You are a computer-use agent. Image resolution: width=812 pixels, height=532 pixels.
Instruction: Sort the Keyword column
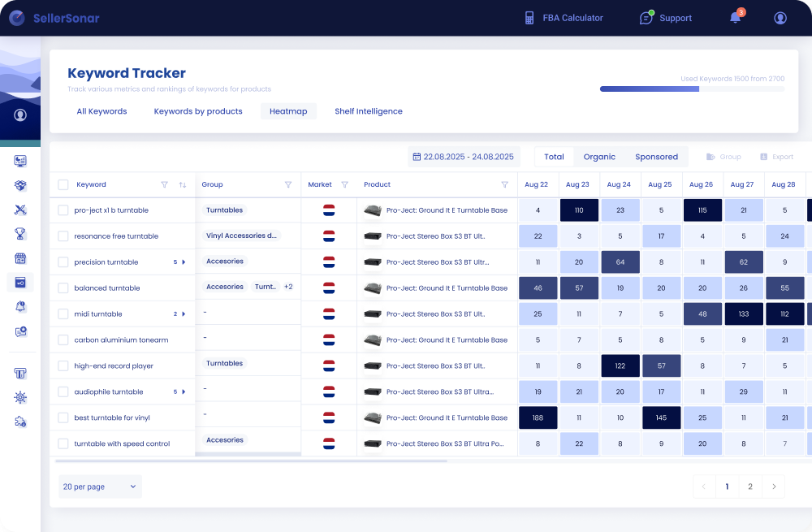[182, 185]
